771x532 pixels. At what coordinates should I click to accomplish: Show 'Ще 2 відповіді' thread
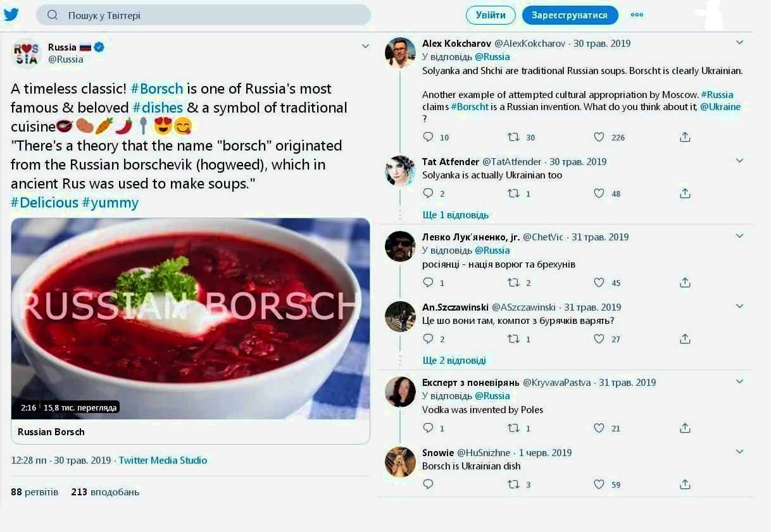(x=454, y=361)
